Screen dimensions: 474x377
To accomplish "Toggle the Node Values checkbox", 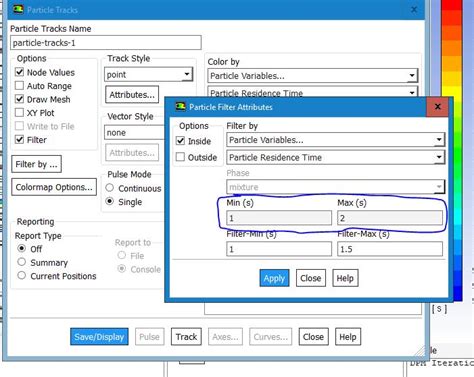I will pyautogui.click(x=20, y=72).
